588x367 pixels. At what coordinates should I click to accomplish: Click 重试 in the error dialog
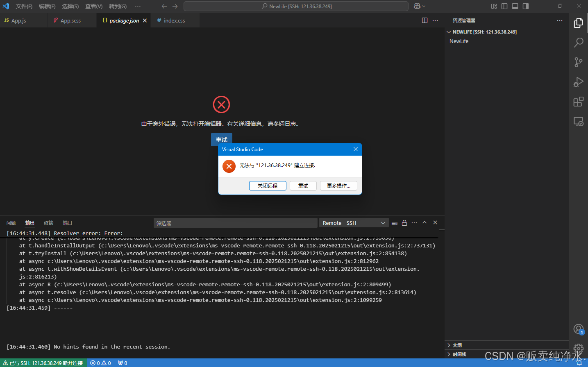[x=303, y=186]
